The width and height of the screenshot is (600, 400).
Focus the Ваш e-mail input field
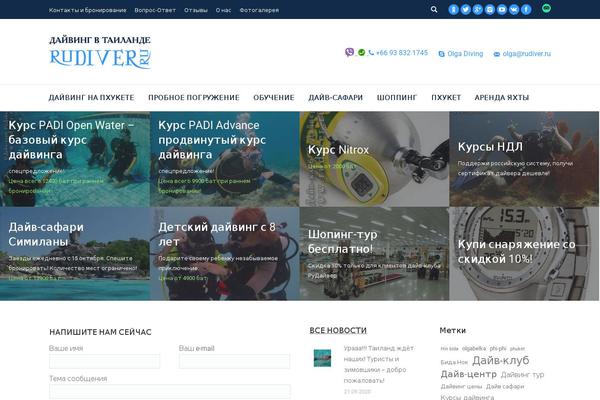[x=235, y=361]
